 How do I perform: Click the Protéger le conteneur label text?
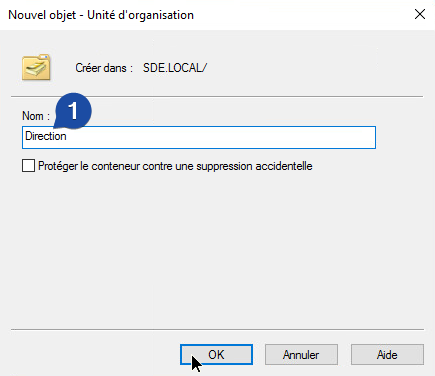175,166
